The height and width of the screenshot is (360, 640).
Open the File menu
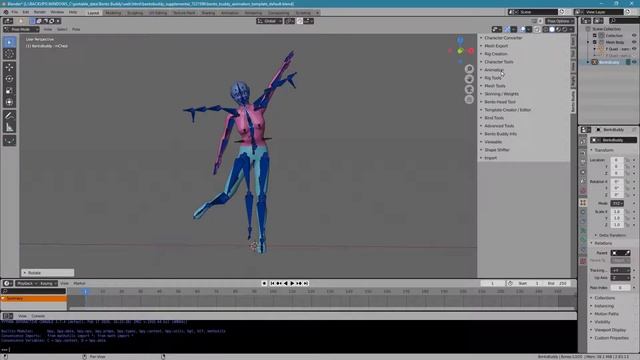pos(15,12)
